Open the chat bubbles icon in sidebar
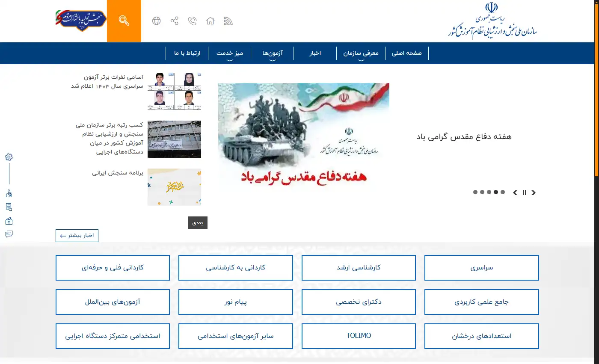Screen dimensions: 599x364 (x=9, y=234)
